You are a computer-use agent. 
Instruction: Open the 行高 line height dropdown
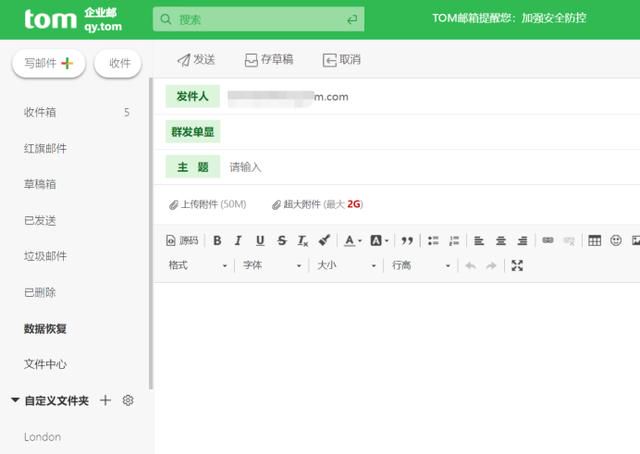click(421, 266)
